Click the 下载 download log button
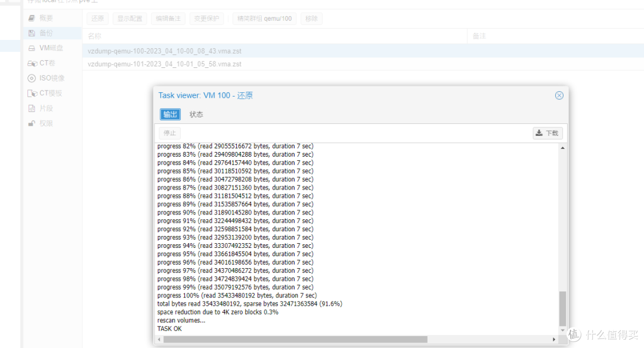Screen dimensions: 644x348 547,133
